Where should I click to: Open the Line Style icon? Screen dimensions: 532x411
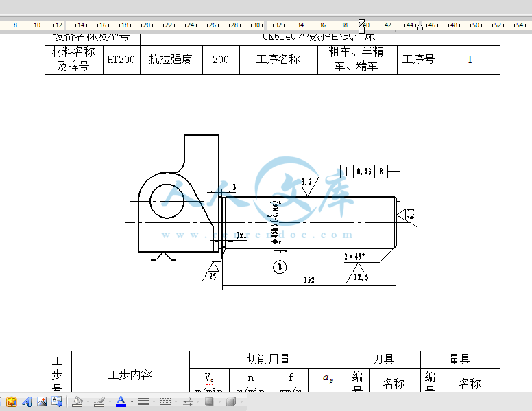pyautogui.click(x=144, y=402)
